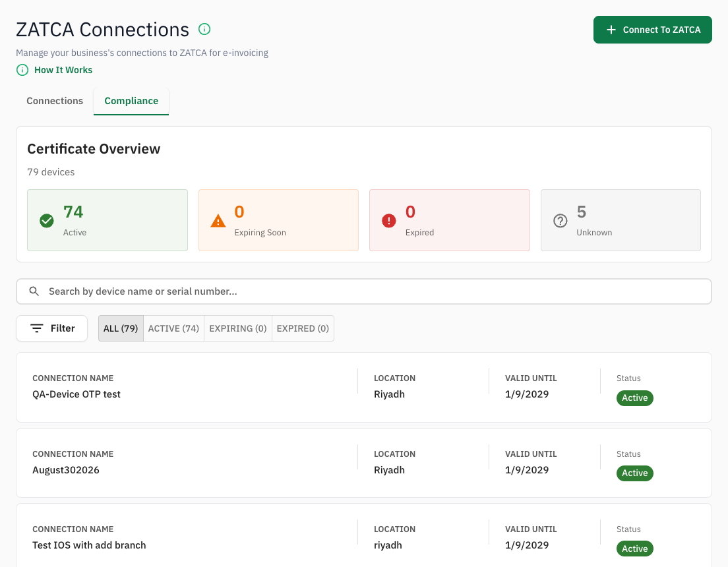Click the 79 devices count text
The width and height of the screenshot is (728, 567).
tap(51, 172)
